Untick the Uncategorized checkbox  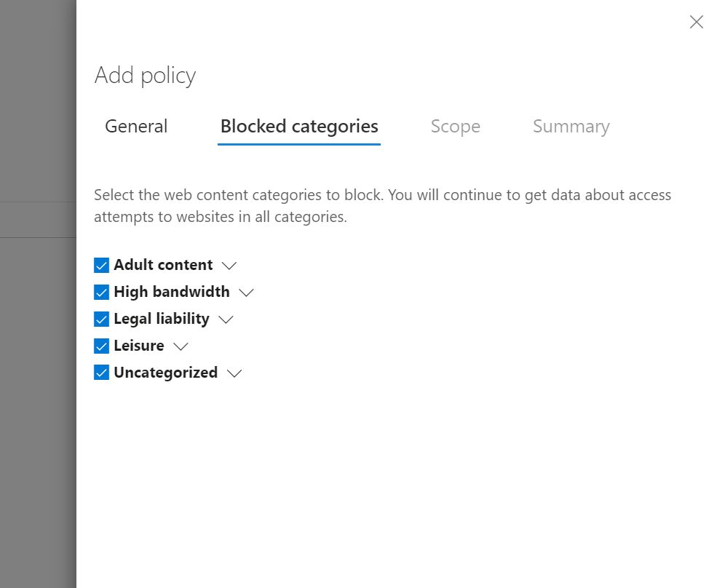[x=102, y=373]
